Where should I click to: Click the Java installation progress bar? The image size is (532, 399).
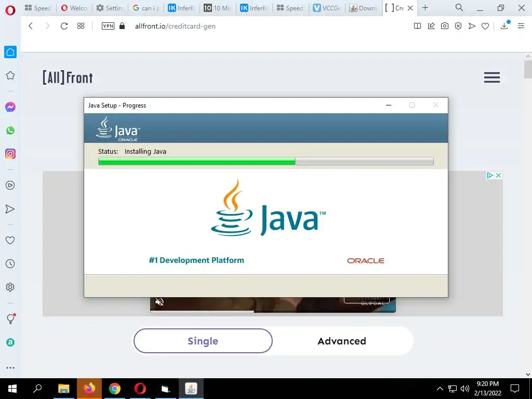pos(265,161)
